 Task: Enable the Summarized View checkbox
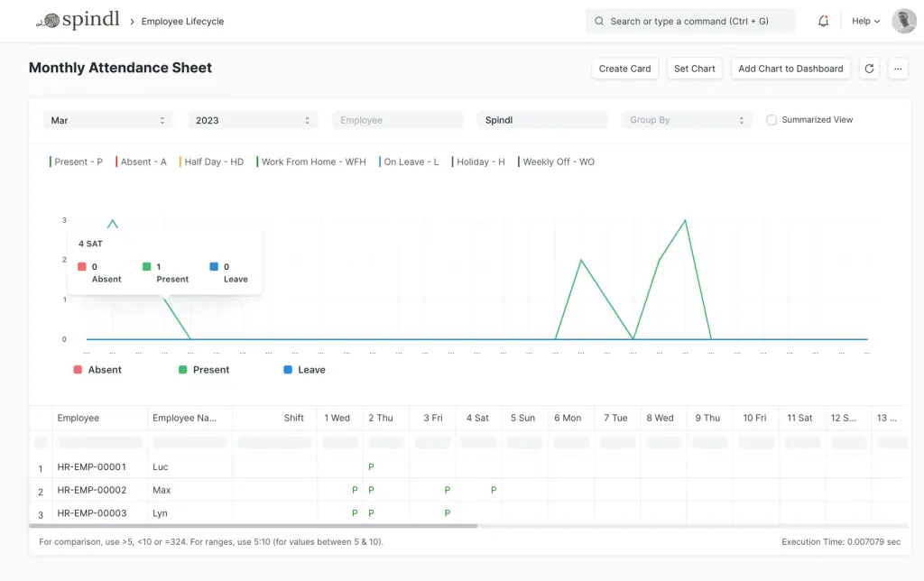[772, 120]
